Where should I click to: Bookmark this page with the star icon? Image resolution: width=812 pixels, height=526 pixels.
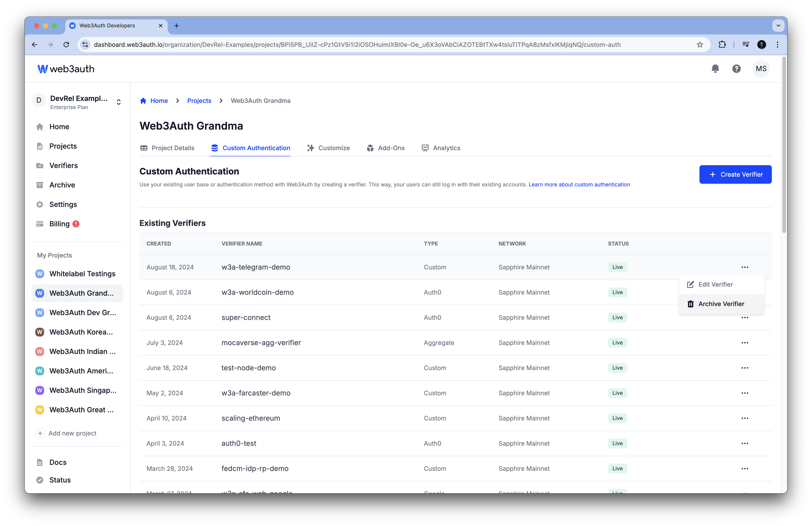[700, 45]
